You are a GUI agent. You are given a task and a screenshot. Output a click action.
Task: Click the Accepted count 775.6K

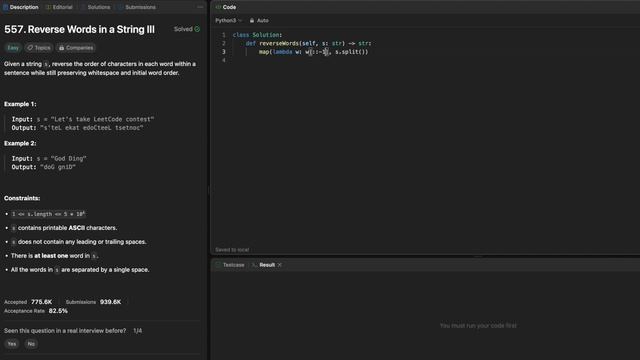point(42,302)
